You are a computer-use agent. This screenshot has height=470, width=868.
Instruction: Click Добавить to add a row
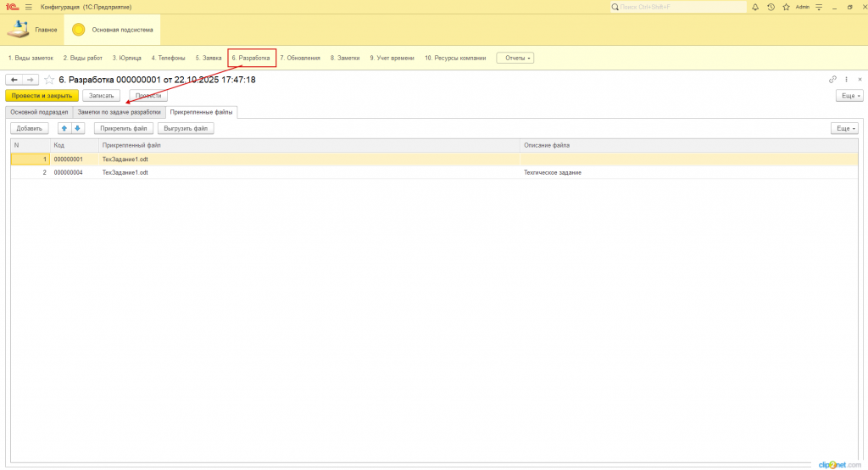click(30, 129)
